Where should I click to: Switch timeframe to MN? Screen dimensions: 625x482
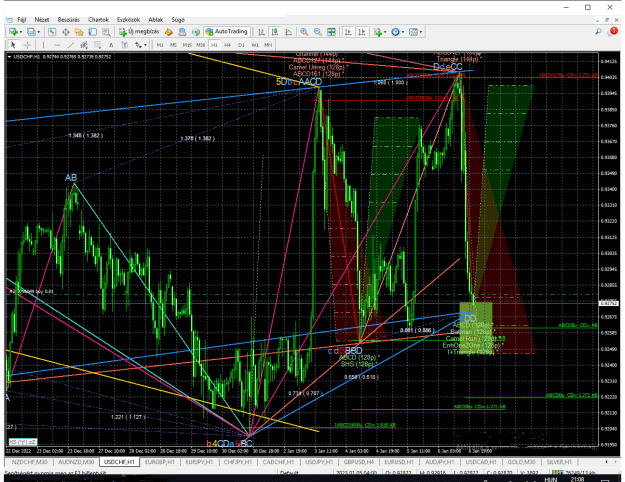(268, 45)
